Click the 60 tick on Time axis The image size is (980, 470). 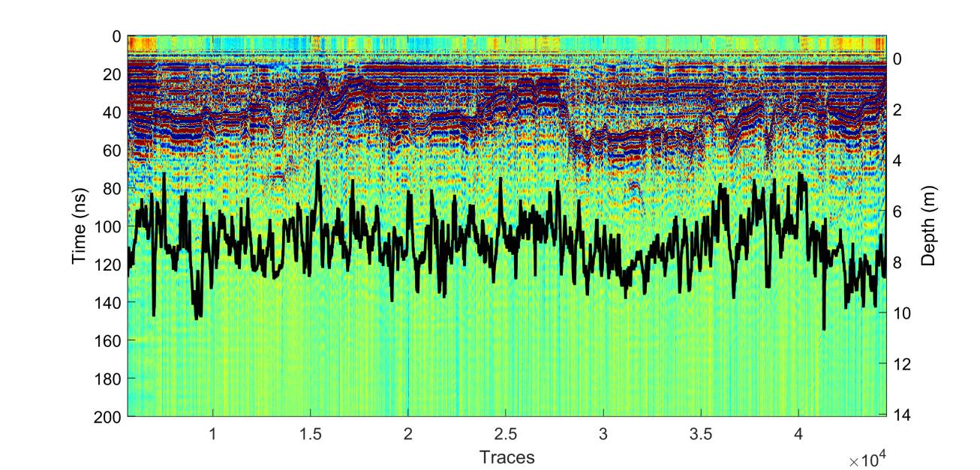(x=111, y=150)
